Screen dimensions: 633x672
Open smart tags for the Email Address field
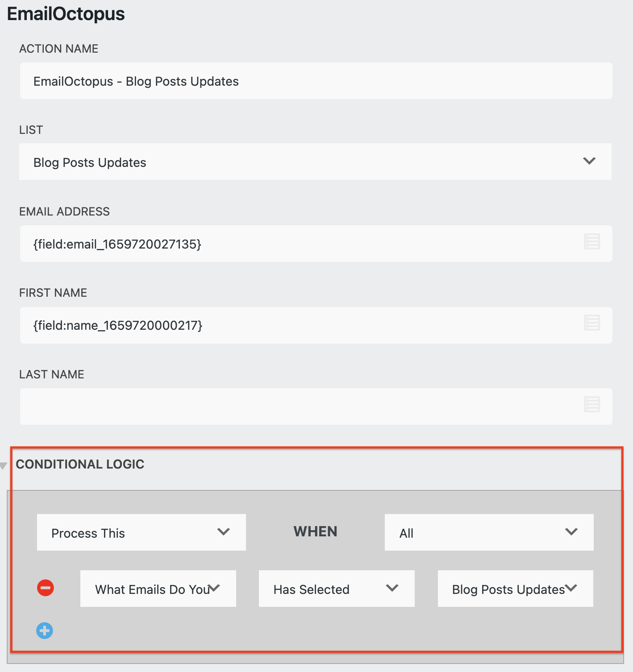(x=592, y=242)
